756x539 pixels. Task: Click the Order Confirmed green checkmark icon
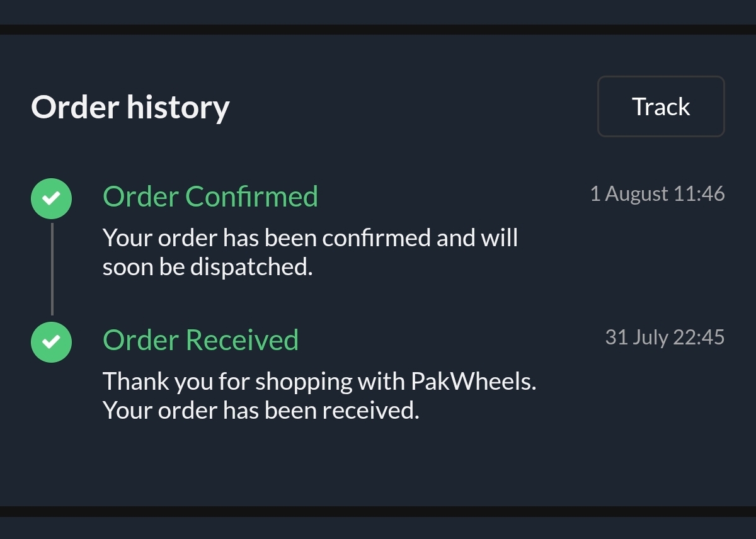click(x=51, y=198)
